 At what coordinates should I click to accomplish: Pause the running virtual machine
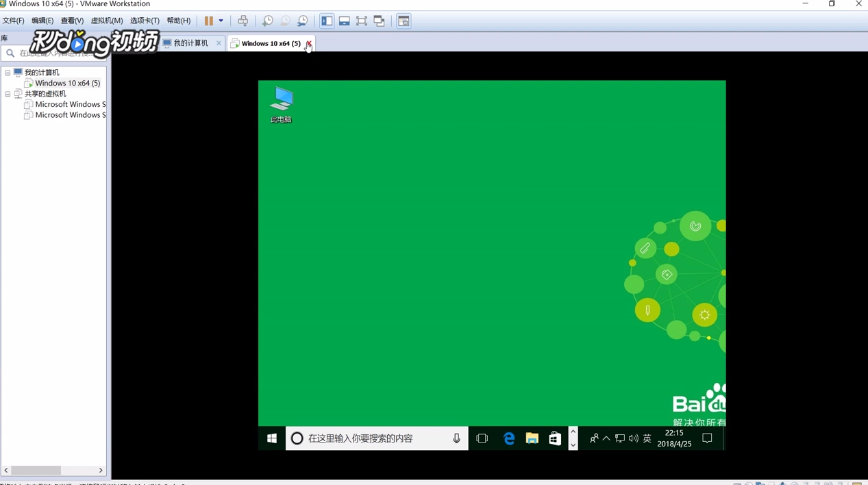tap(209, 21)
